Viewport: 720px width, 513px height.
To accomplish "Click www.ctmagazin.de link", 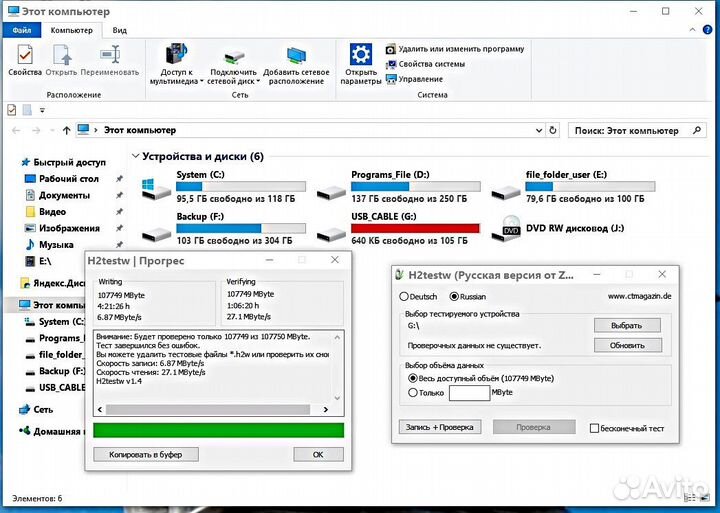I will (x=640, y=296).
